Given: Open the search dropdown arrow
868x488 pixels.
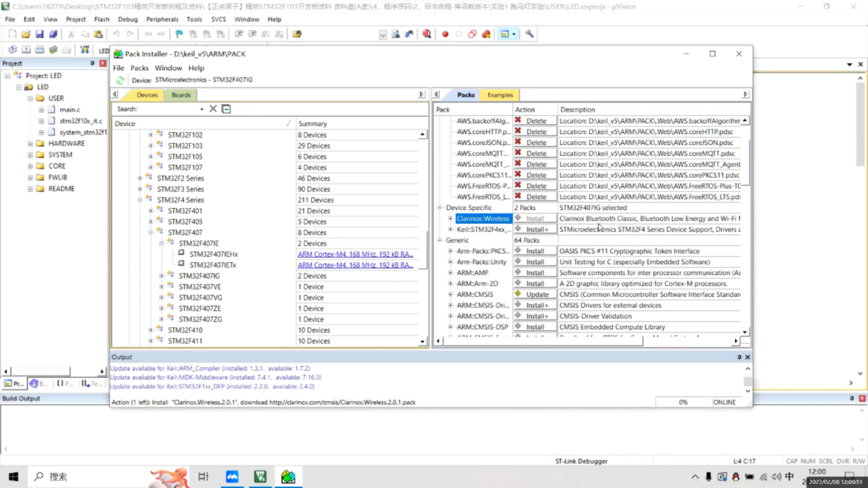Looking at the screenshot, I should (201, 110).
